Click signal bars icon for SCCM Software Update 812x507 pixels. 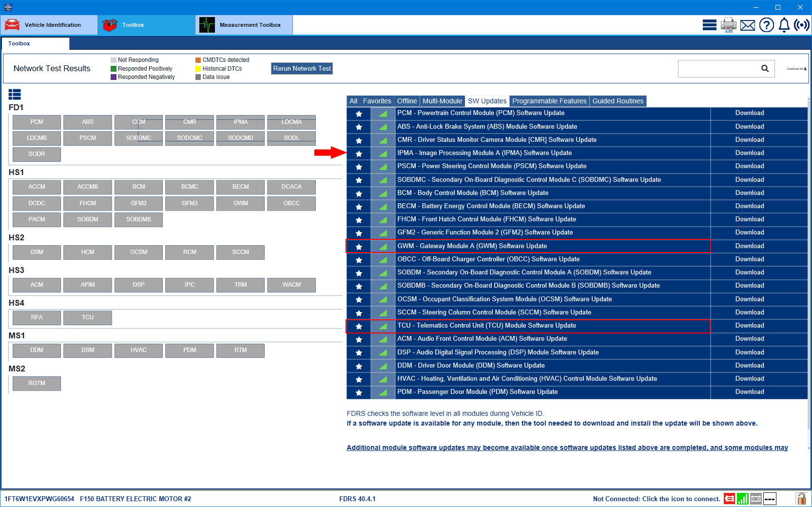point(383,313)
